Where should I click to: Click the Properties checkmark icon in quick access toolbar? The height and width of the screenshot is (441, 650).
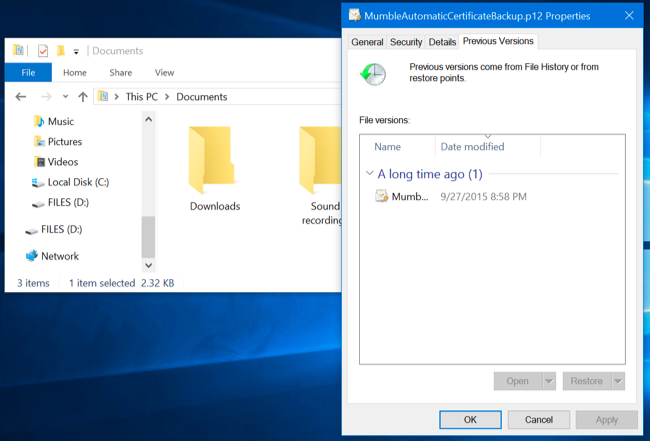pyautogui.click(x=43, y=51)
